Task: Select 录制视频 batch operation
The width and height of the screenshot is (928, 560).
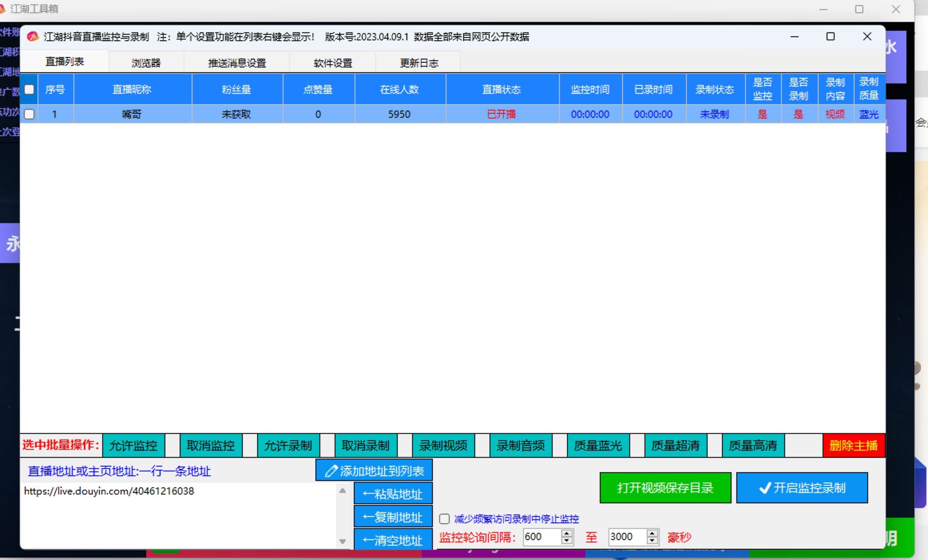Action: point(443,446)
